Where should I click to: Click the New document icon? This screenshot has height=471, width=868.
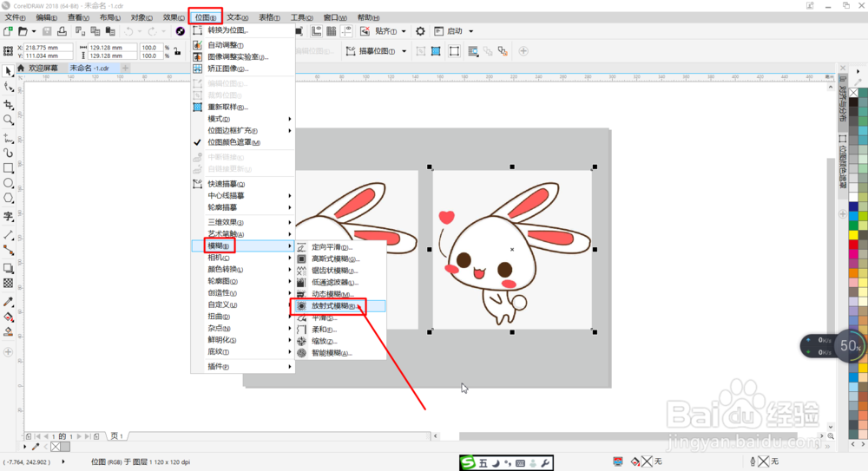8,31
